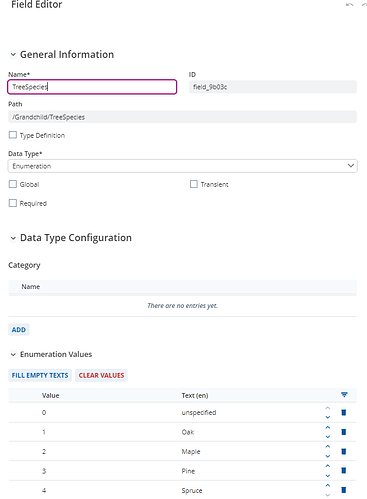This screenshot has width=367, height=499.
Task: Click FILL EMPTY TEXTS button
Action: (40, 375)
